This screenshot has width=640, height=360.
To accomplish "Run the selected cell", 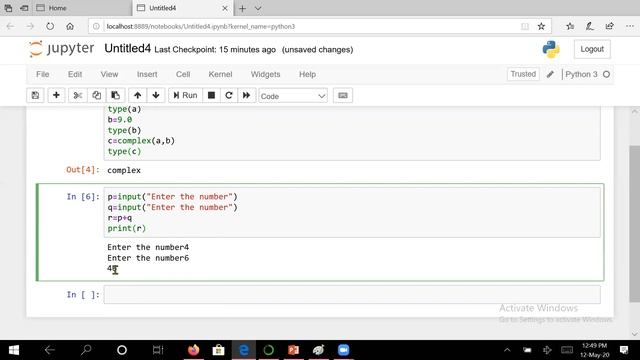I will pyautogui.click(x=185, y=96).
